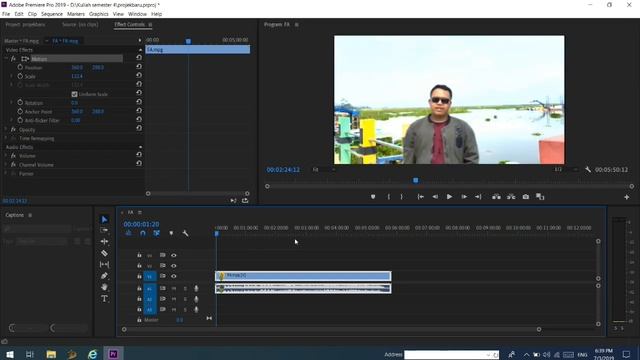The width and height of the screenshot is (640, 360).
Task: Toggle insert sequences as nests button
Action: click(129, 233)
